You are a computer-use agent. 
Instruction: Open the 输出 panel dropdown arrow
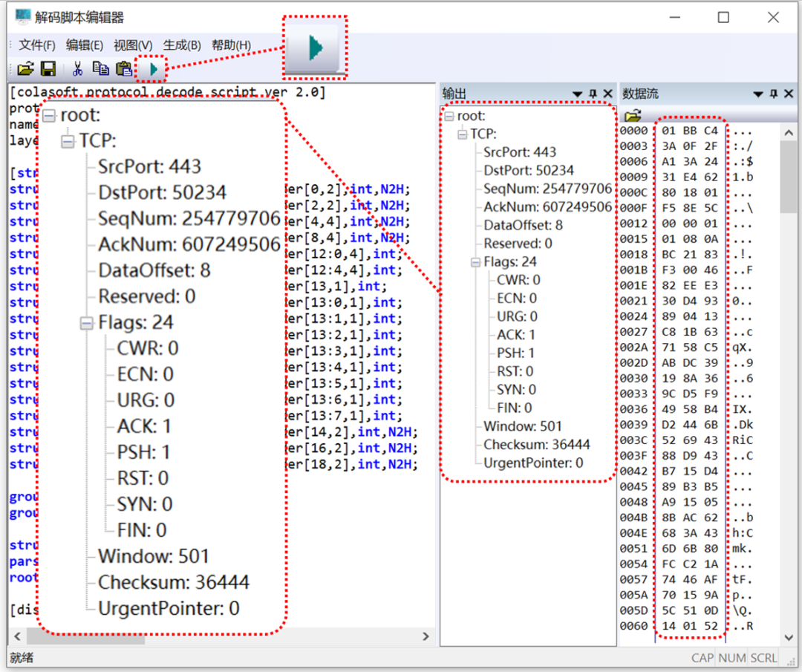tap(577, 94)
